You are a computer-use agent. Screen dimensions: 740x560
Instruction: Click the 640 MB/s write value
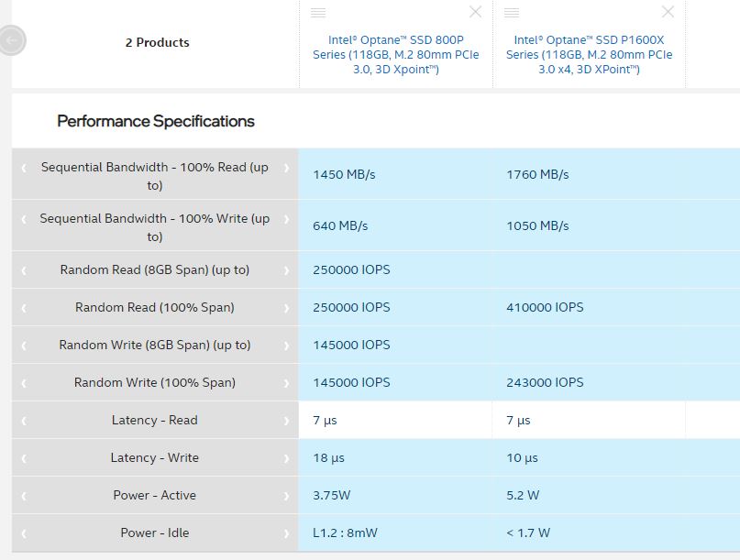point(340,226)
